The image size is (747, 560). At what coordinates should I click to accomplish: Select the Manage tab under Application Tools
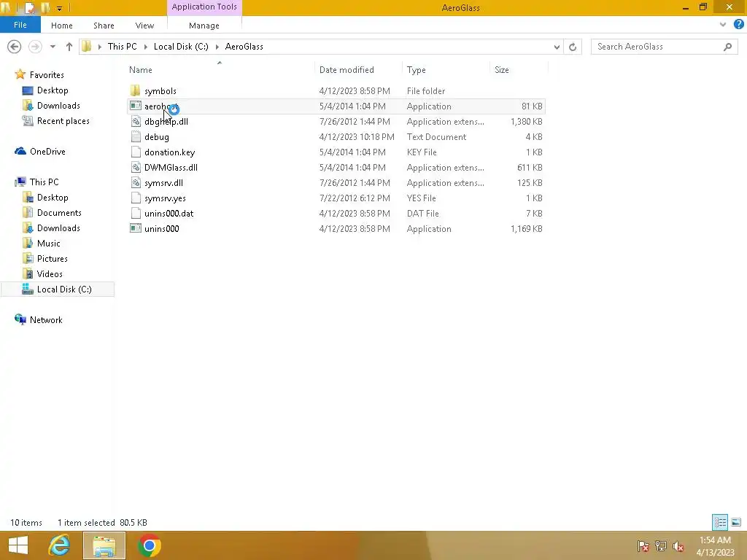pos(204,26)
